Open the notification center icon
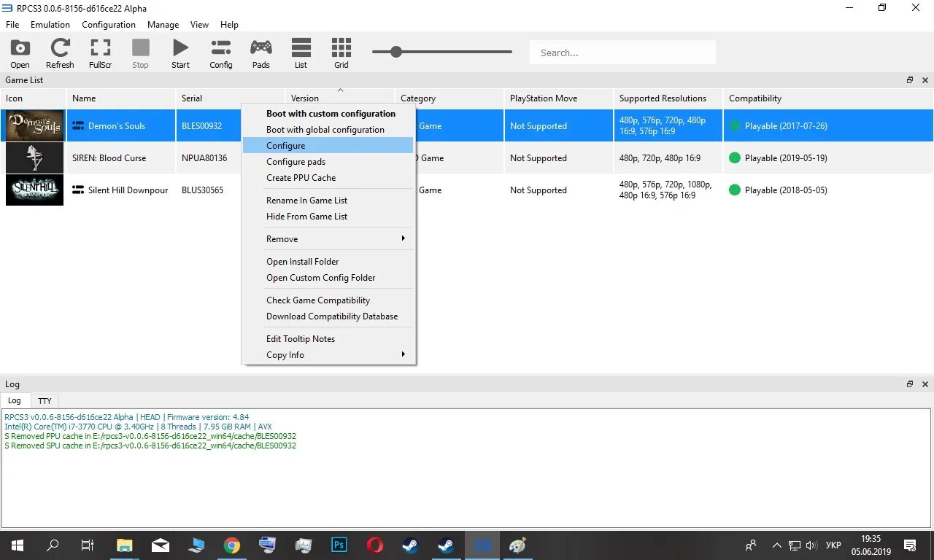The width and height of the screenshot is (934, 560). click(910, 545)
